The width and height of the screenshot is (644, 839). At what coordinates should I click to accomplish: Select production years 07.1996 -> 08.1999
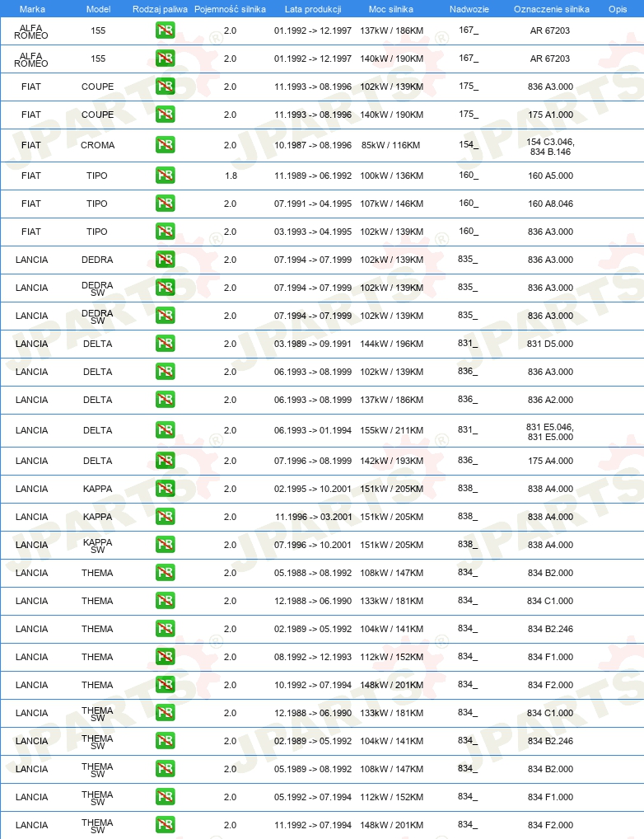[x=313, y=461]
